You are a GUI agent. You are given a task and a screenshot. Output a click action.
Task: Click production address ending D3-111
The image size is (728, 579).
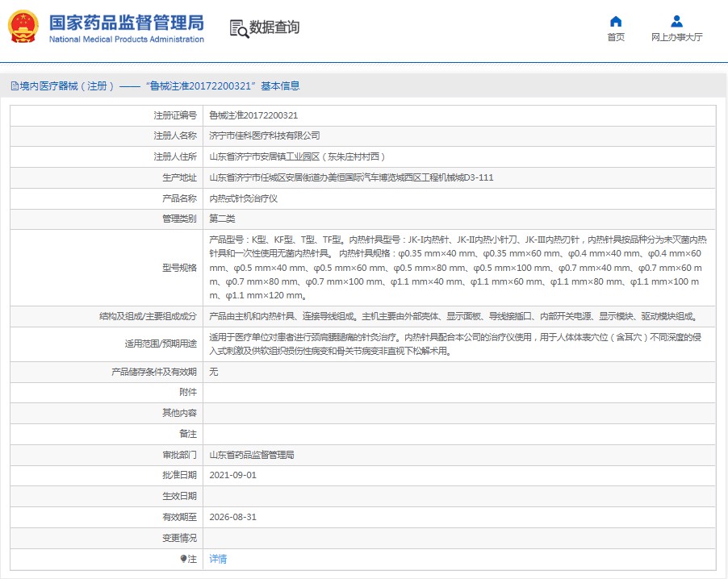pos(351,177)
